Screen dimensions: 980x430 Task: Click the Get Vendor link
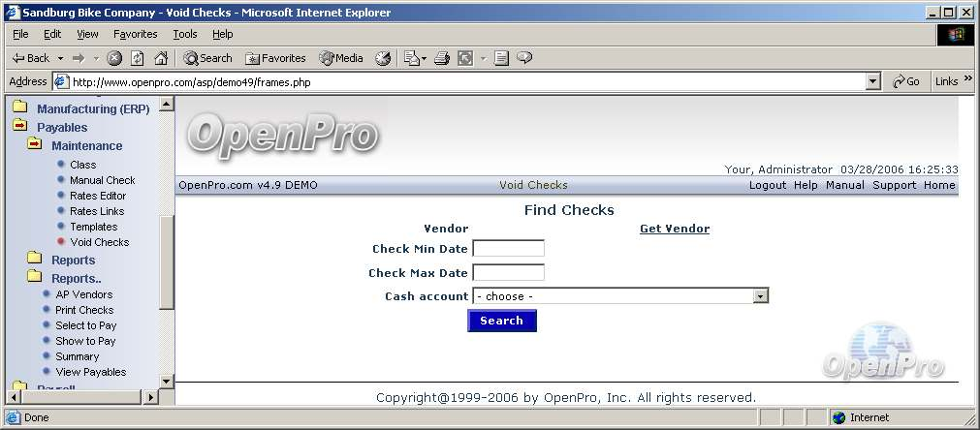point(675,229)
